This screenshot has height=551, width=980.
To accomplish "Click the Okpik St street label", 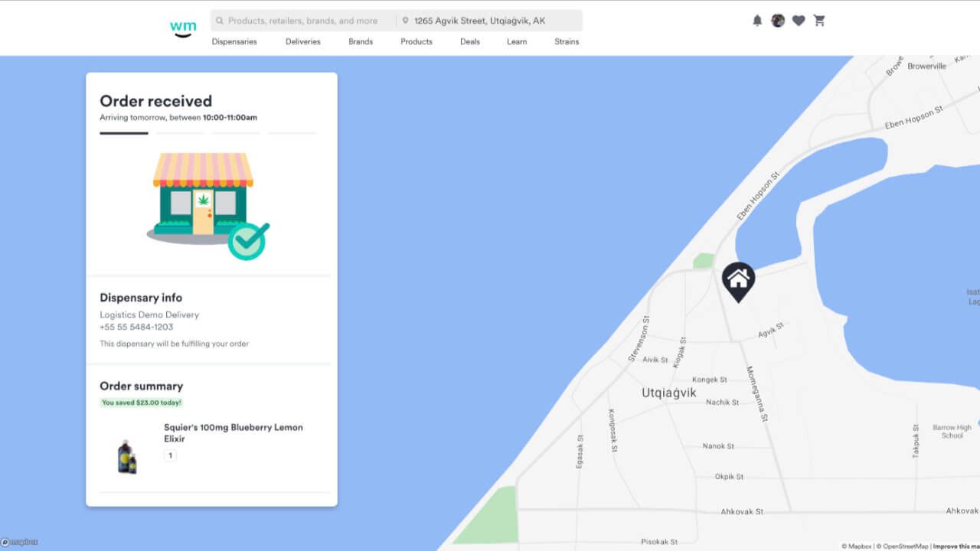I will click(x=729, y=477).
